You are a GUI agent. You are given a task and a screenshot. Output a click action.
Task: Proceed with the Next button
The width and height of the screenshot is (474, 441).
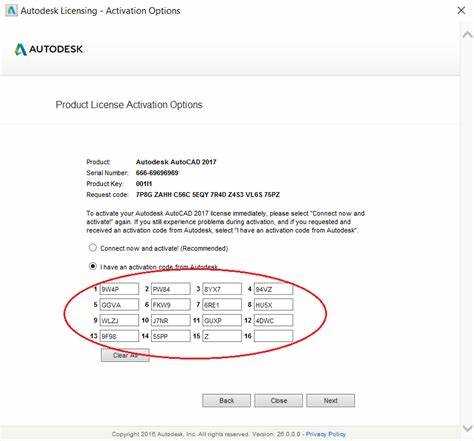pyautogui.click(x=330, y=400)
